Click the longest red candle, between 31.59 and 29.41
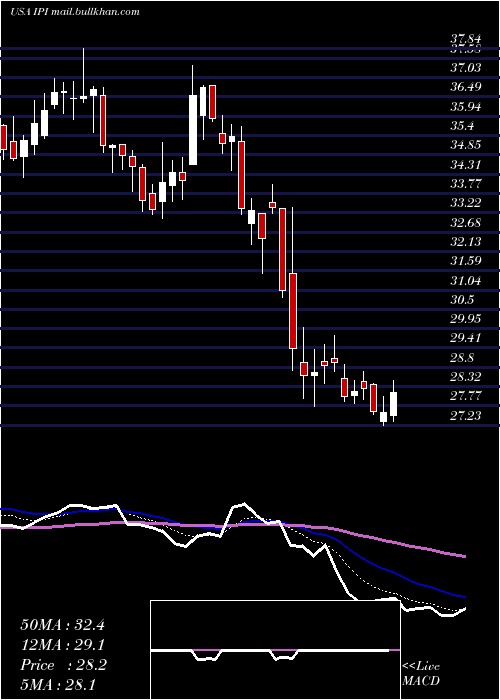Image resolution: width=500 pixels, height=700 pixels. (x=293, y=311)
